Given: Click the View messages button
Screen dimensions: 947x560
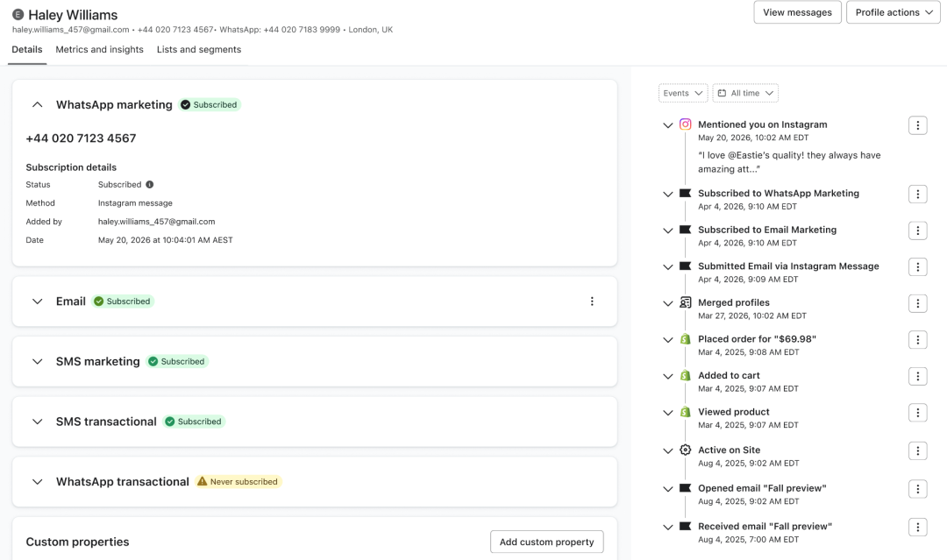Looking at the screenshot, I should (797, 12).
